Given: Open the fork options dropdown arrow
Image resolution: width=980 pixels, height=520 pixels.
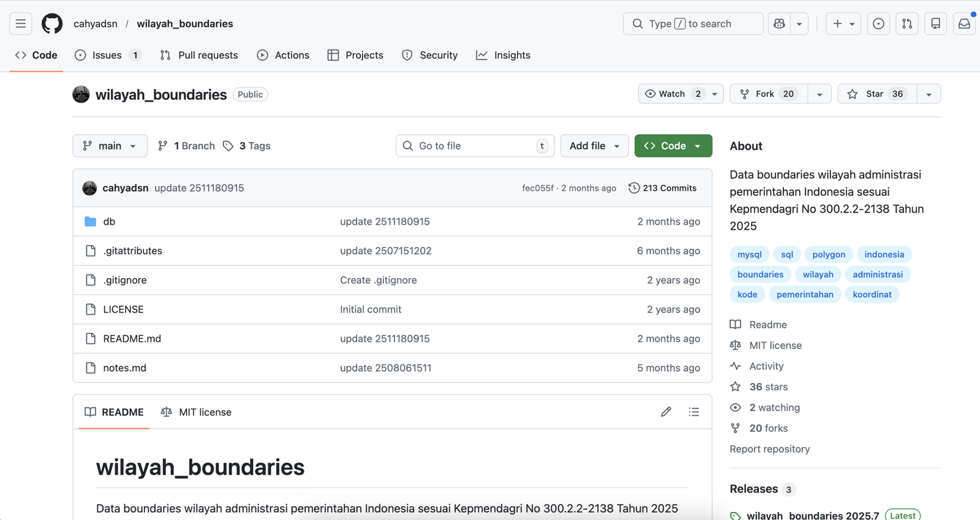Looking at the screenshot, I should (x=819, y=94).
